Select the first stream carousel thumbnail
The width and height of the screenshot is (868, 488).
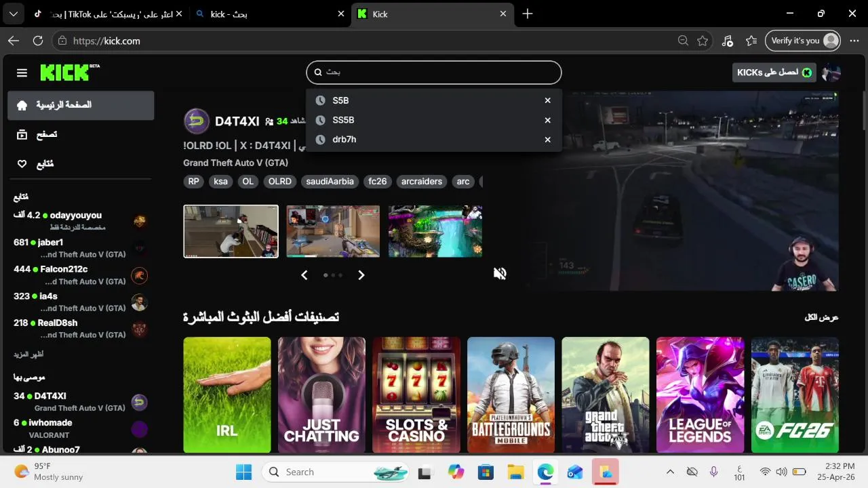click(x=231, y=231)
